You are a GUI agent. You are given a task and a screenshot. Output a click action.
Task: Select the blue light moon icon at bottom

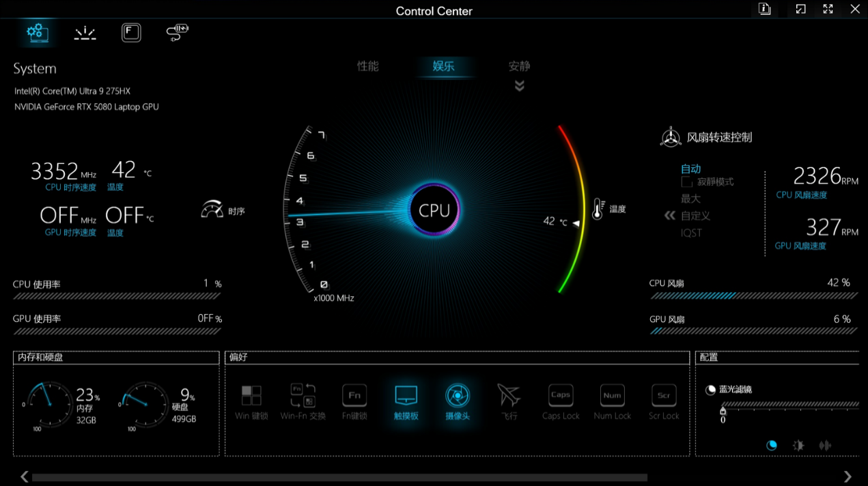772,446
